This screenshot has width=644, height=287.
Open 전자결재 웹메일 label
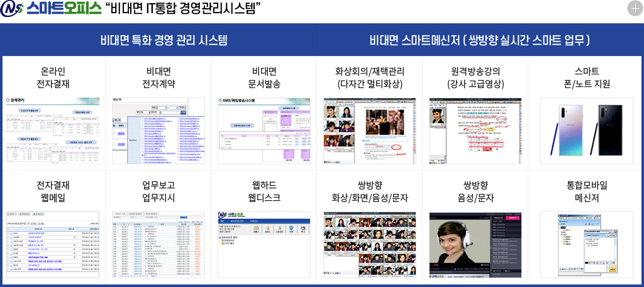point(53,191)
